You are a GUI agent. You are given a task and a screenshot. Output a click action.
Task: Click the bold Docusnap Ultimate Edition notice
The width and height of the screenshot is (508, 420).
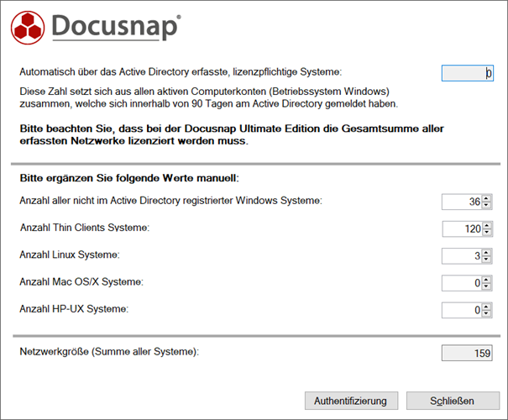pyautogui.click(x=232, y=134)
